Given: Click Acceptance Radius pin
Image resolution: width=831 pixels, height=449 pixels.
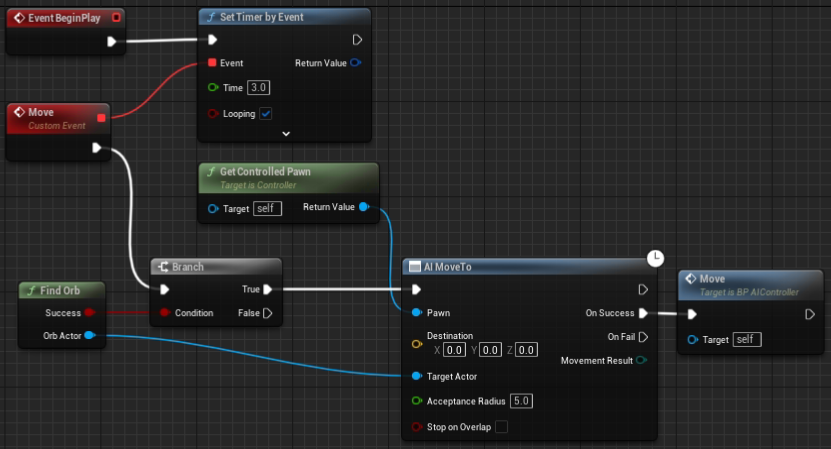Looking at the screenshot, I should 417,401.
